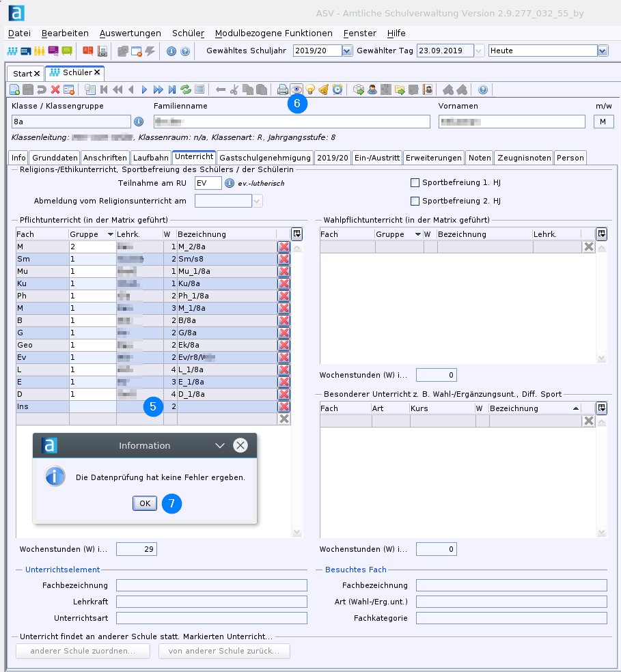
Task: Open the Schüler module icon in main toolbar
Action: pyautogui.click(x=12, y=51)
